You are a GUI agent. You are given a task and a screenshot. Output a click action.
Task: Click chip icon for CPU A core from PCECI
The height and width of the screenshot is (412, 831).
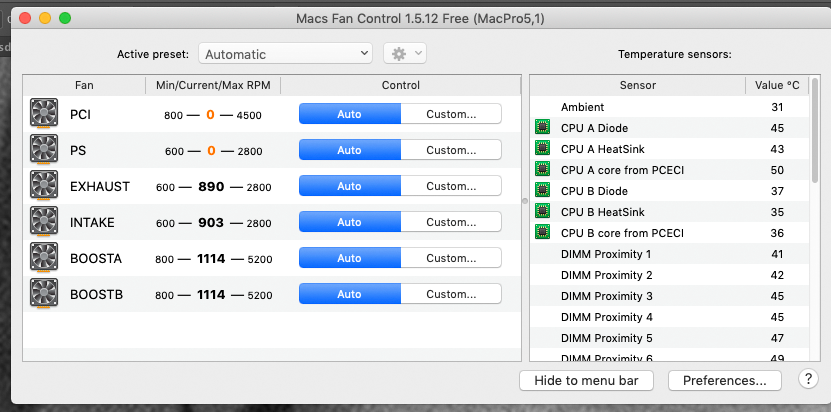[542, 169]
